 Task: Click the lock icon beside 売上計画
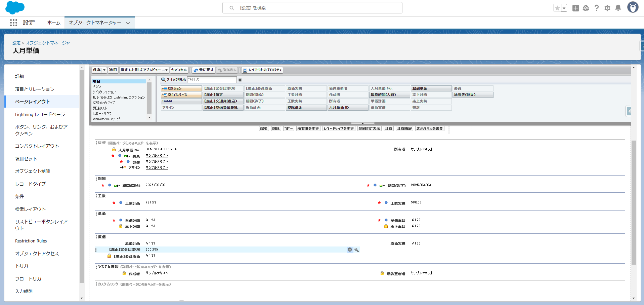coord(121,226)
